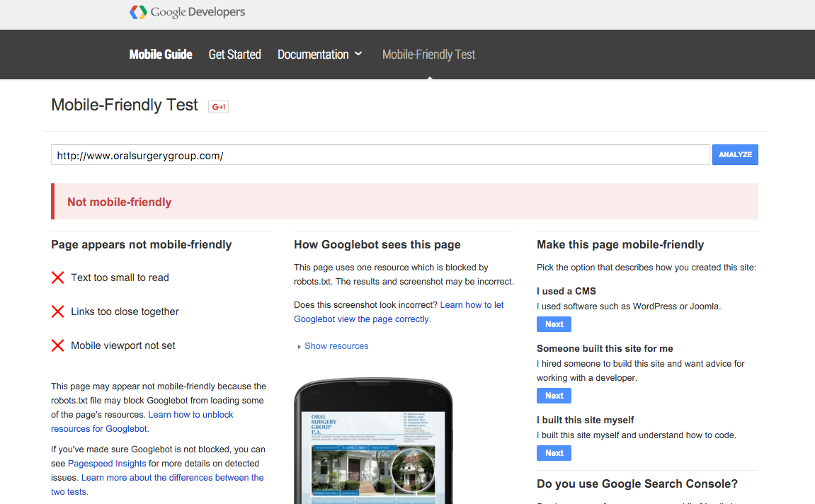Click the red X beside "Mobile viewport not set"
This screenshot has height=504, width=815.
[x=57, y=345]
